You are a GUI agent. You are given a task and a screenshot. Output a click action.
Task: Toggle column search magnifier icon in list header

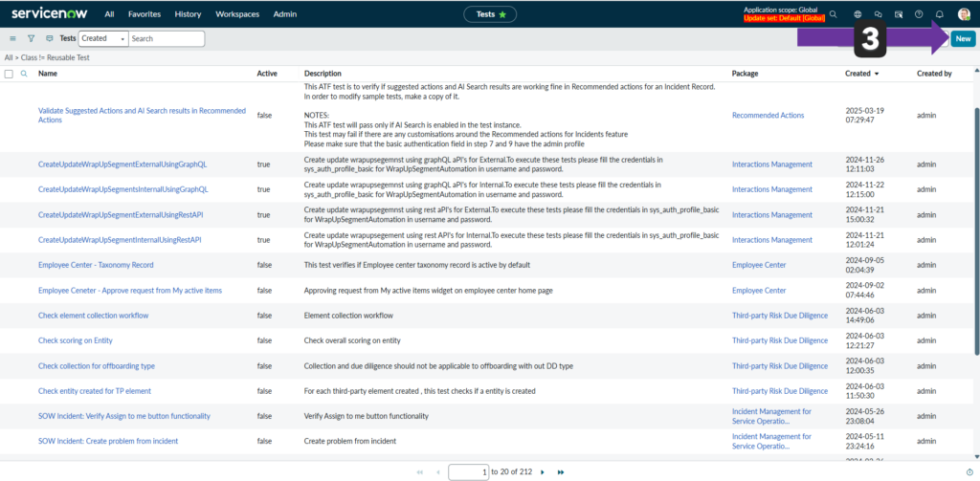pyautogui.click(x=24, y=74)
